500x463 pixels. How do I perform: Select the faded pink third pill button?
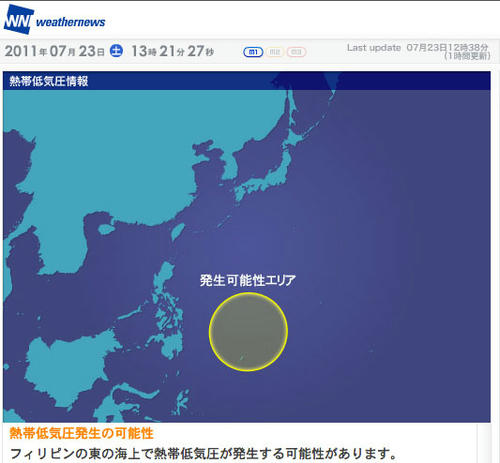point(296,52)
